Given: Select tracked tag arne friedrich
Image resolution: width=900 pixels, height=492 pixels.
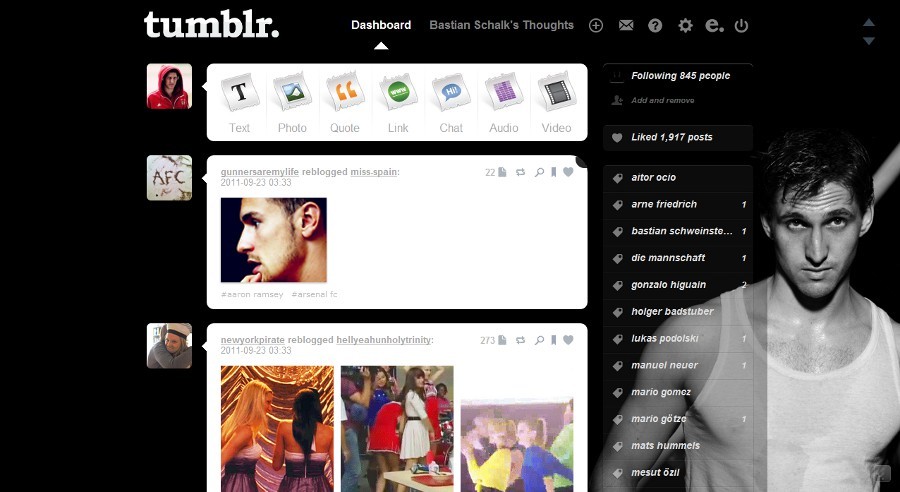Looking at the screenshot, I should (x=678, y=204).
